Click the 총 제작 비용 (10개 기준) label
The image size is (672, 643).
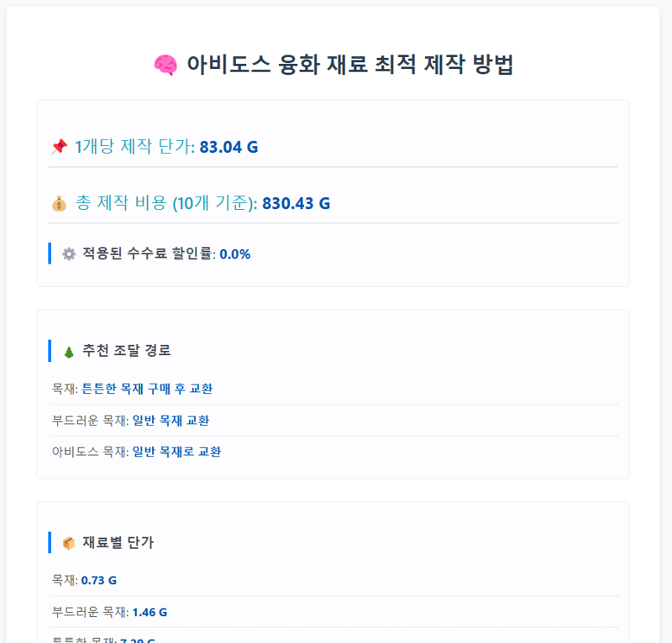[166, 203]
